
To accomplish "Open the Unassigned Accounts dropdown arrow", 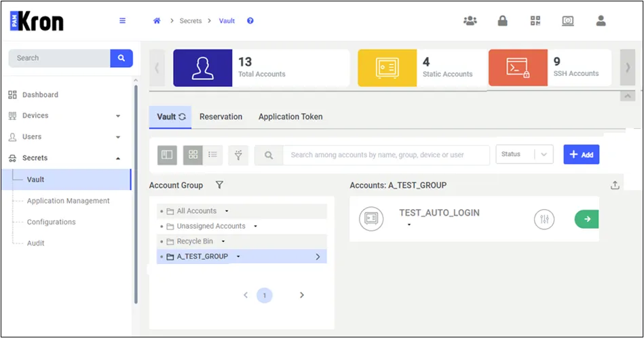I will [x=255, y=226].
